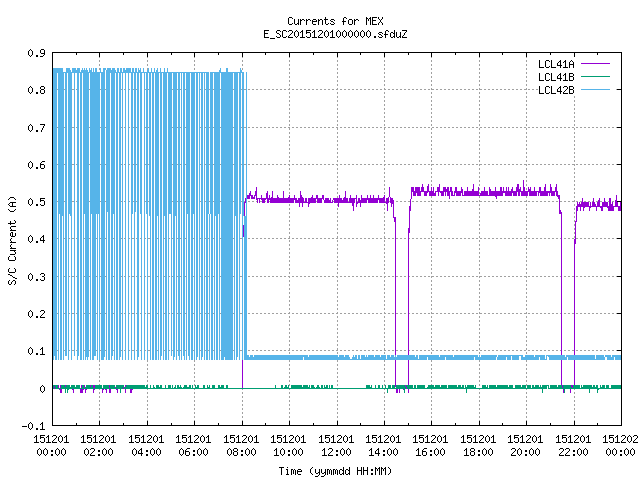
Task: Click the 151201 20:00 x-axis tick label
Action: pos(525,445)
